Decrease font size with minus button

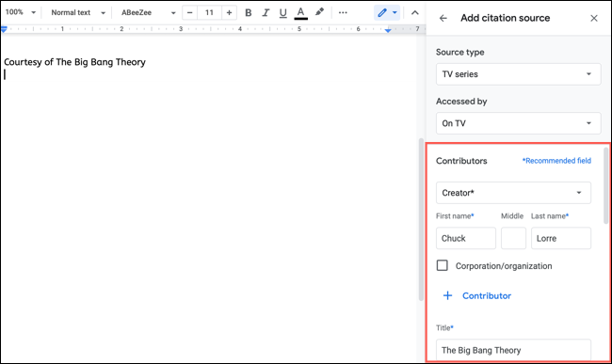189,12
